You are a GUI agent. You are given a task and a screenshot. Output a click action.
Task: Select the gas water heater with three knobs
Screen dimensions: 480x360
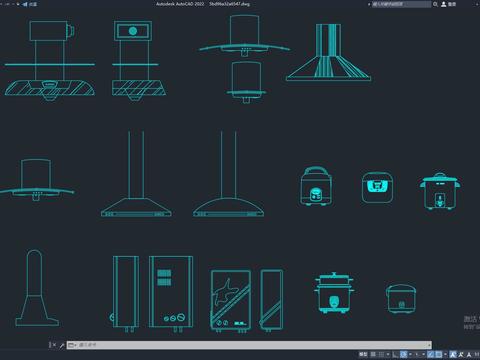pos(171,294)
